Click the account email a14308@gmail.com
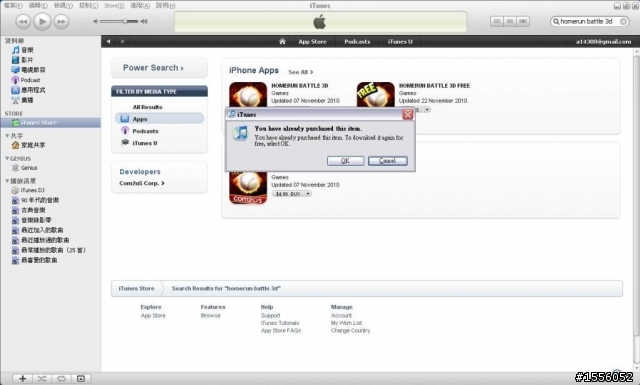640x385 pixels. (x=603, y=42)
